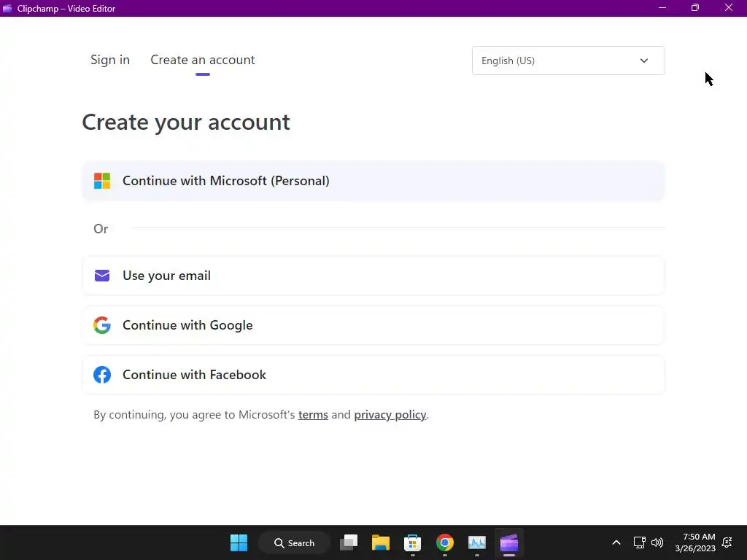Show hidden system tray icons
Screen dimensions: 747x560
coord(616,542)
